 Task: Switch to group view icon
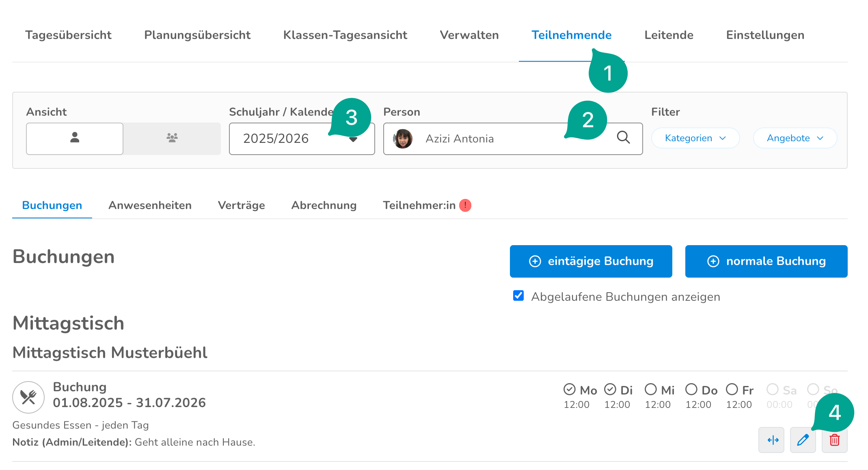172,138
